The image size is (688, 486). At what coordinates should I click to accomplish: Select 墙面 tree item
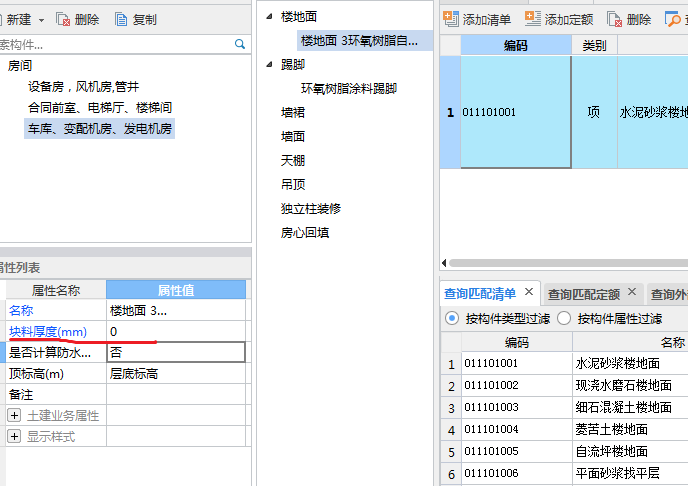tap(293, 136)
